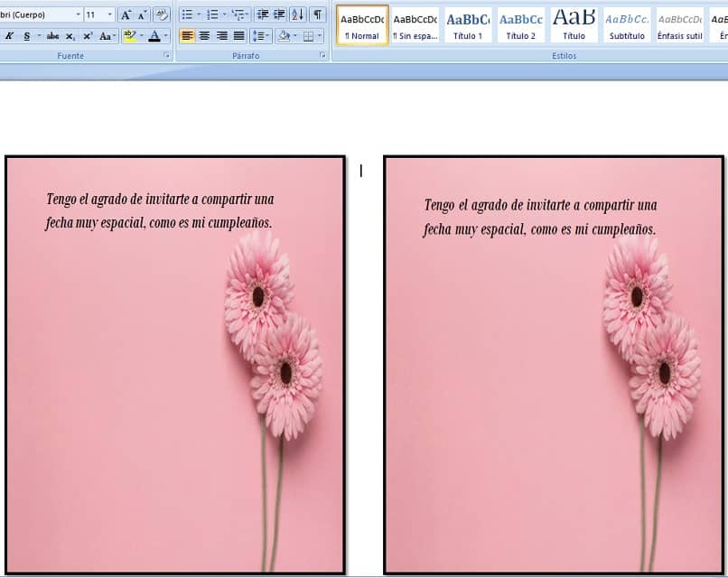Apply the Título 1 style

pyautogui.click(x=468, y=24)
